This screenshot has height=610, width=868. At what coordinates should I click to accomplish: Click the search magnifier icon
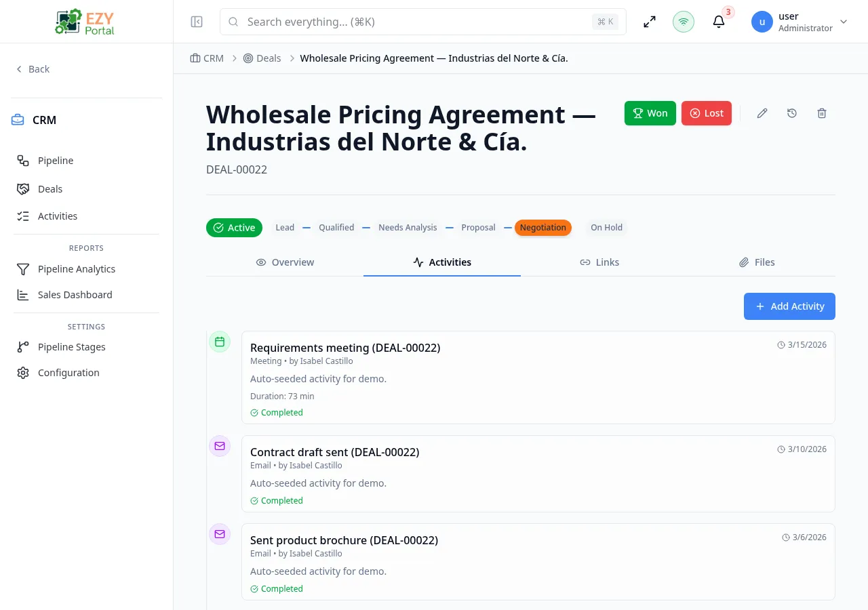point(233,22)
